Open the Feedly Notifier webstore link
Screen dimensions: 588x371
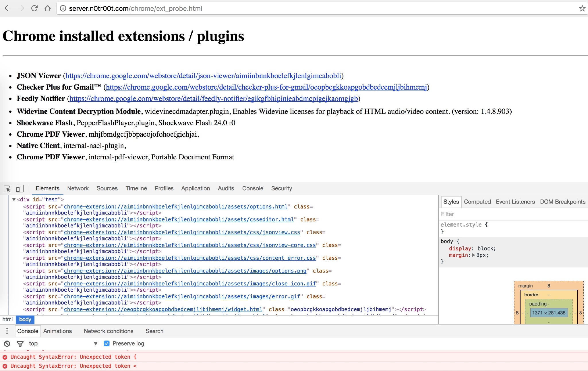214,99
